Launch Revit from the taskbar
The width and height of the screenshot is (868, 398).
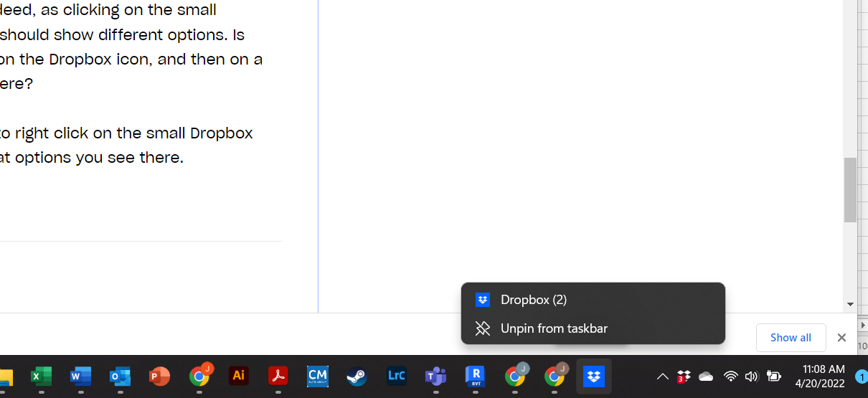475,376
